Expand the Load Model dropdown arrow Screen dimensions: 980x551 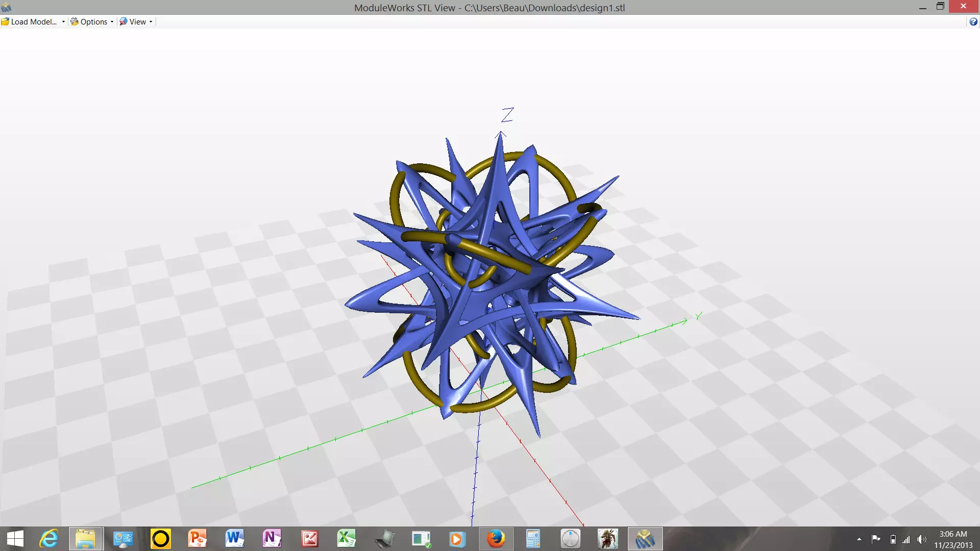pos(63,21)
